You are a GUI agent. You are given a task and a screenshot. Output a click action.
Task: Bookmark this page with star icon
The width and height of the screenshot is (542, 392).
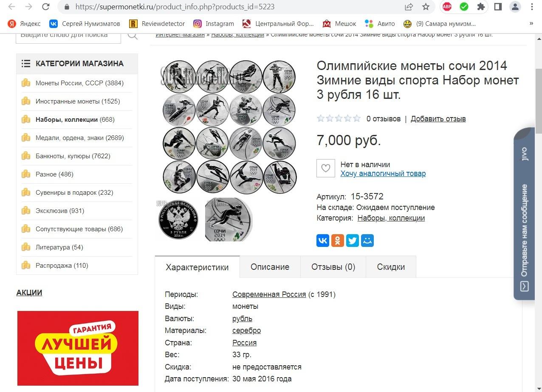426,7
